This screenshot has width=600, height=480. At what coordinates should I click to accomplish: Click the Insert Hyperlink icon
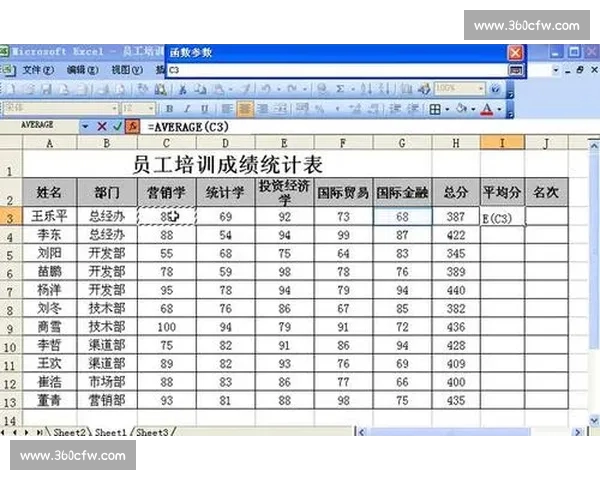click(323, 89)
